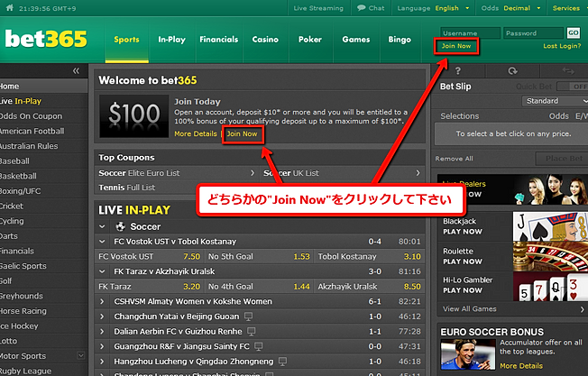The image size is (588, 376).
Task: Select Live In-Play in sidebar
Action: tap(43, 101)
